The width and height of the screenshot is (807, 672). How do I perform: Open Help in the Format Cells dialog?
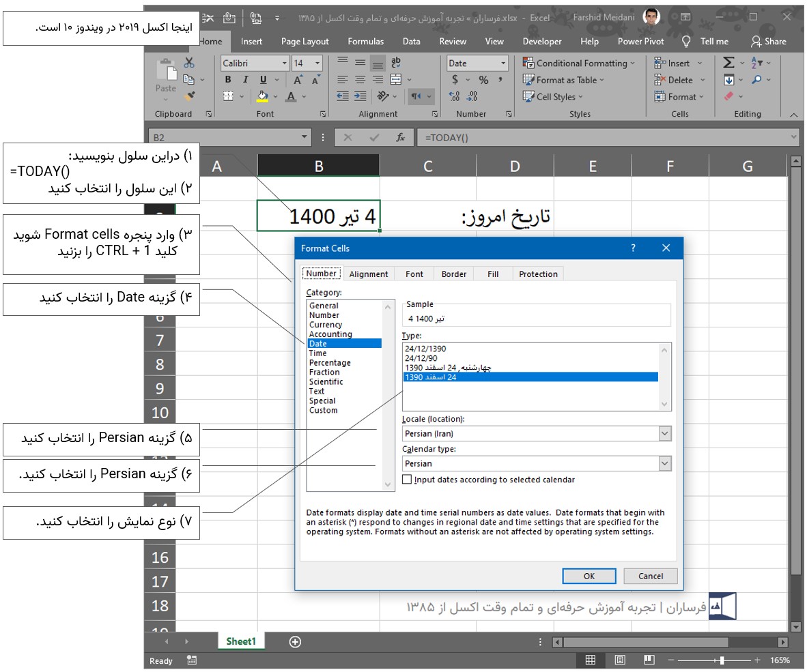pyautogui.click(x=633, y=248)
